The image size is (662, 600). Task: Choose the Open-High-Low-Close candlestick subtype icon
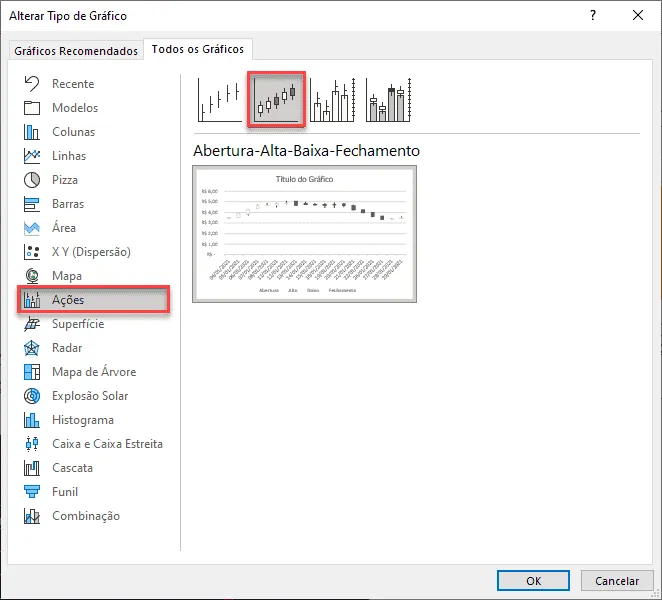[277, 100]
